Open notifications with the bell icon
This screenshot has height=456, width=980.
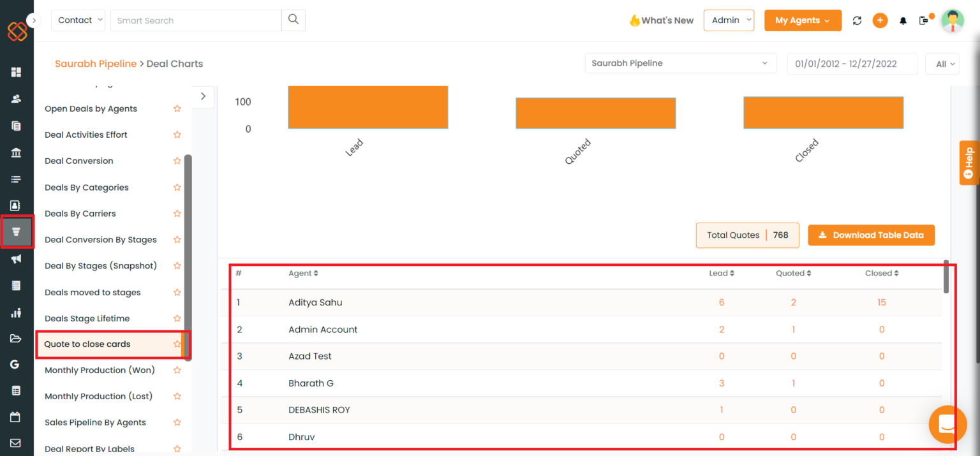coord(902,20)
